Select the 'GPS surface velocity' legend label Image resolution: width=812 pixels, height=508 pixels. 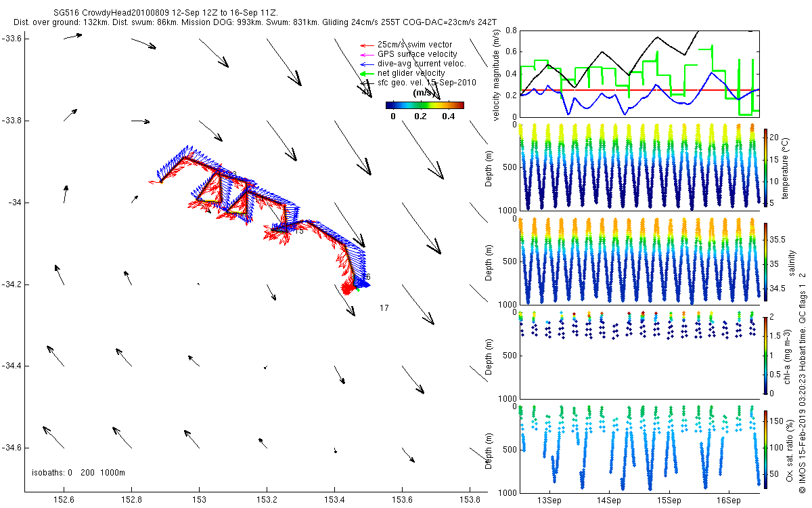(418, 54)
